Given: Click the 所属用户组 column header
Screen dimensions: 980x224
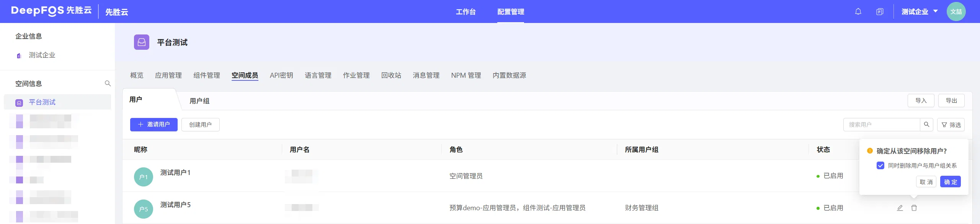Looking at the screenshot, I should point(642,150).
